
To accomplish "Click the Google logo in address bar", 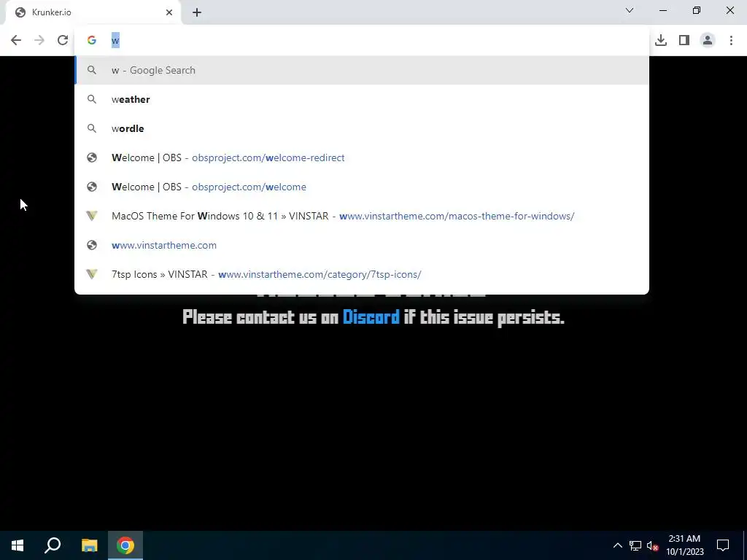I will 91,40.
